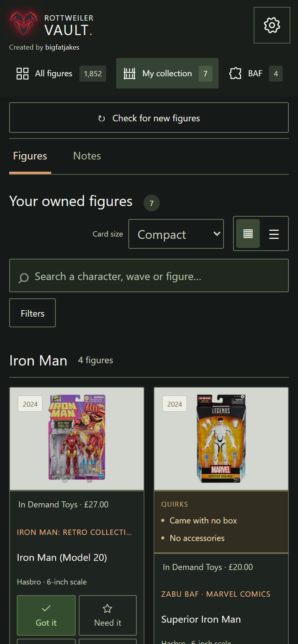Image resolution: width=298 pixels, height=644 pixels.
Task: Toggle Got it for Iron Man (Model 20)
Action: point(46,615)
